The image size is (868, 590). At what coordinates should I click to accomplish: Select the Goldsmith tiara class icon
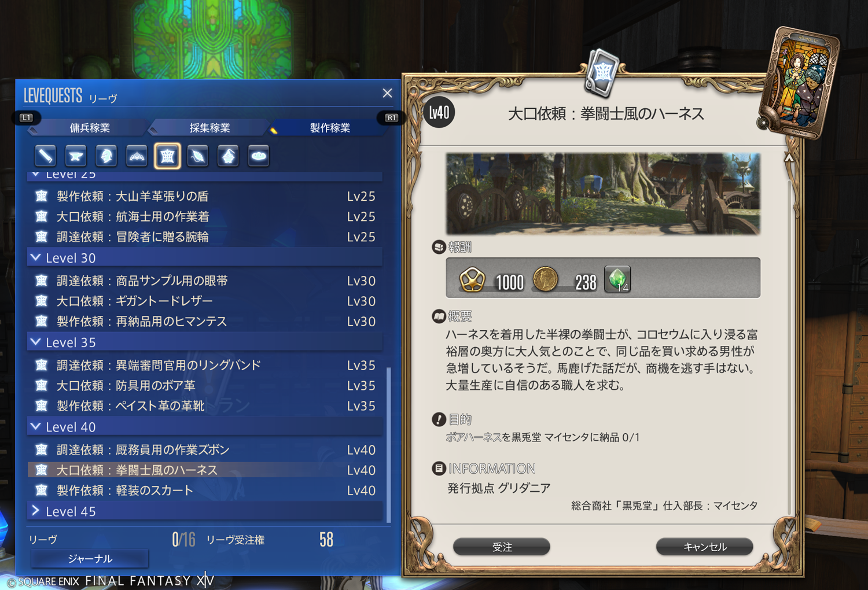point(137,156)
